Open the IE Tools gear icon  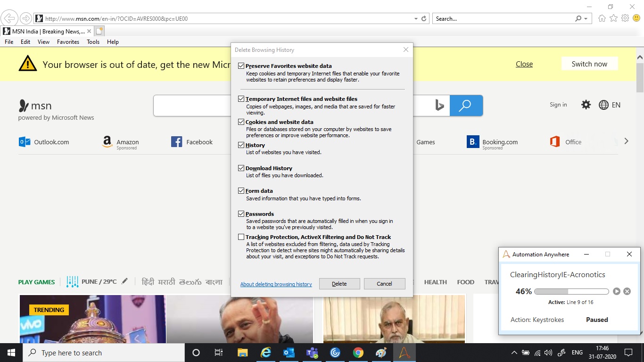625,18
